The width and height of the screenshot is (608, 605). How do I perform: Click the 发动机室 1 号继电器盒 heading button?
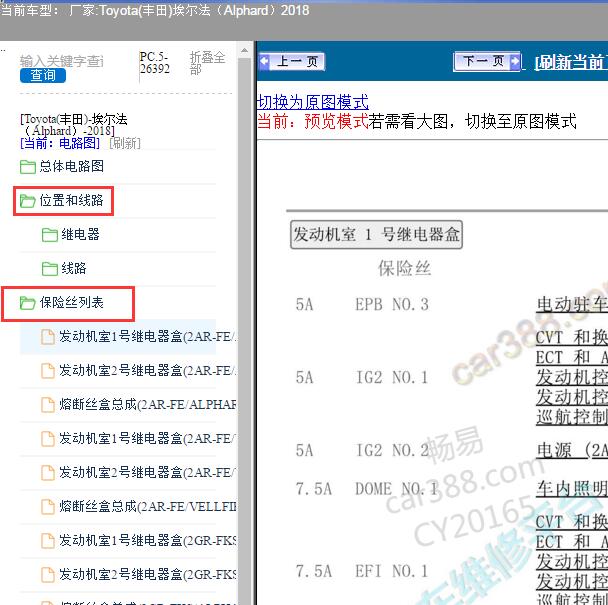tap(376, 235)
